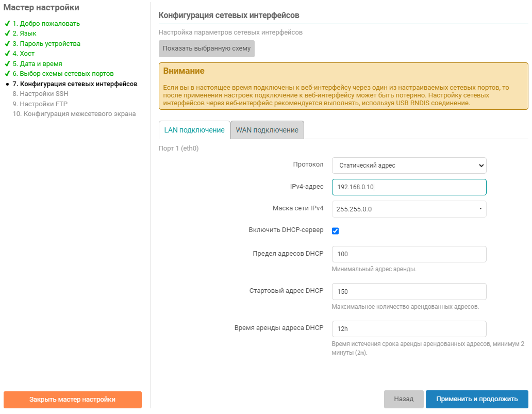Close wizard via Закрыть мастер настройки
The width and height of the screenshot is (532, 414).
72,400
